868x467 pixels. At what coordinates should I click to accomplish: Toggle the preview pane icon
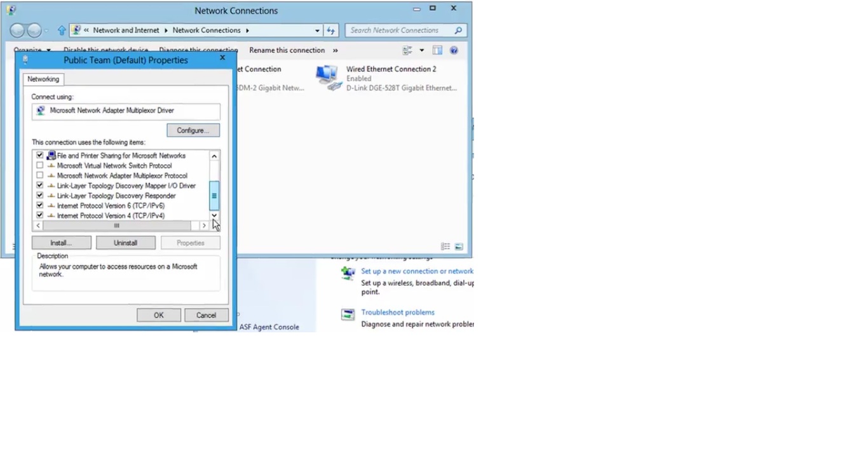[x=437, y=50]
